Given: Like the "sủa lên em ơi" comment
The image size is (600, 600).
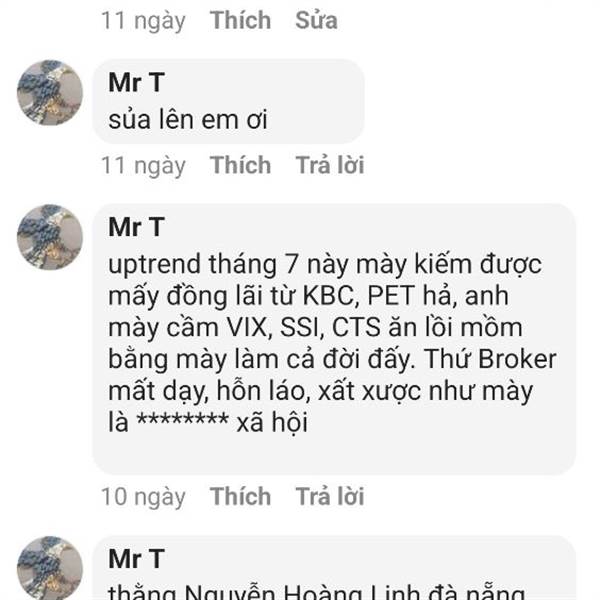Looking at the screenshot, I should [240, 165].
